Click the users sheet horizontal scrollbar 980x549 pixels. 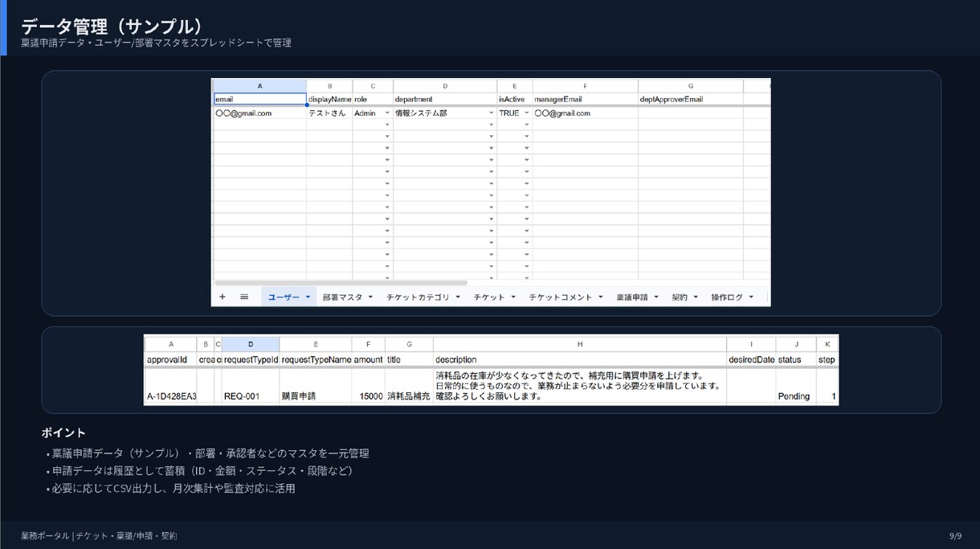click(x=341, y=283)
